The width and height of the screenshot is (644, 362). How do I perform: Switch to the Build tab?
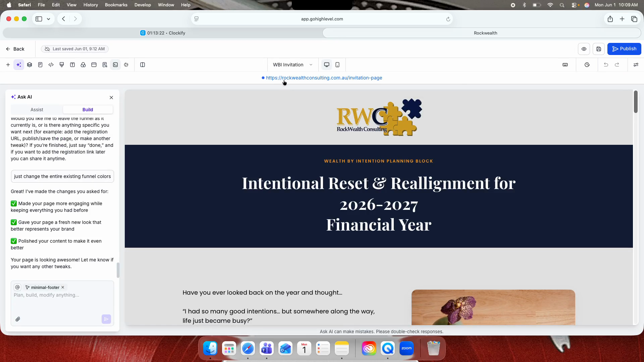point(88,110)
